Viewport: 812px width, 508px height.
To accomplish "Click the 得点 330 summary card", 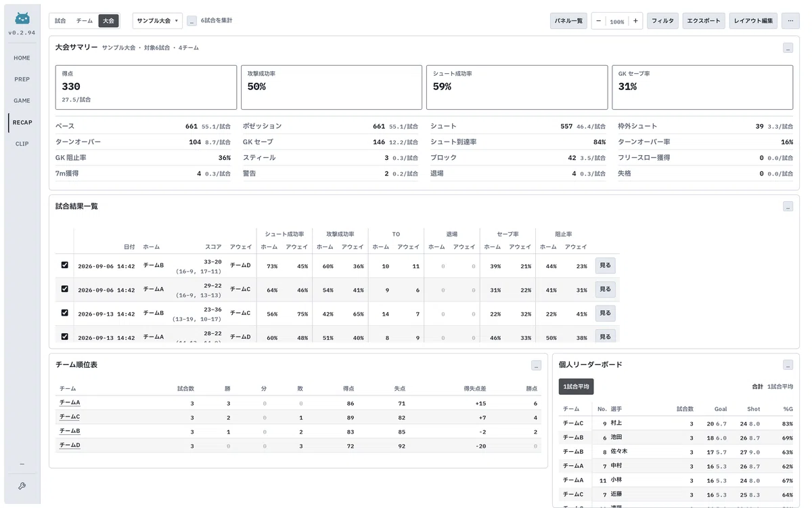I will click(146, 87).
